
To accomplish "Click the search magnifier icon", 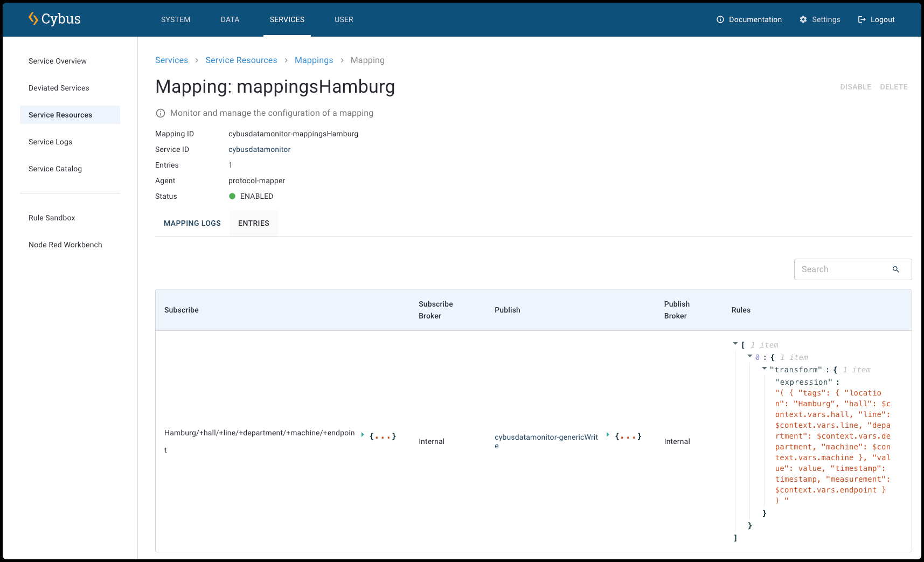I will pyautogui.click(x=895, y=269).
